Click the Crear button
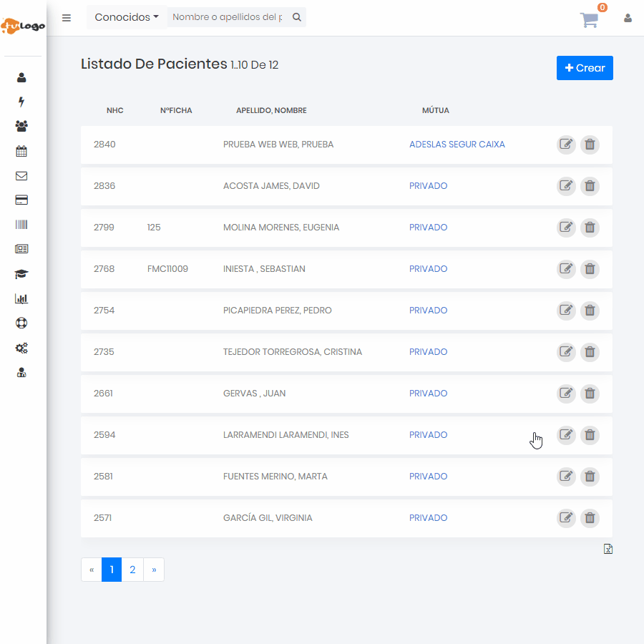This screenshot has height=644, width=644. tap(585, 68)
